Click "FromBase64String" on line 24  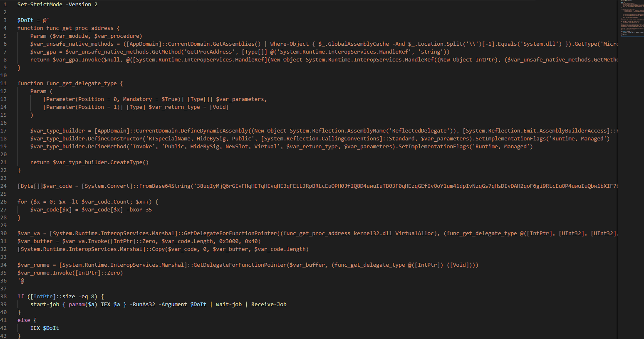pos(165,186)
